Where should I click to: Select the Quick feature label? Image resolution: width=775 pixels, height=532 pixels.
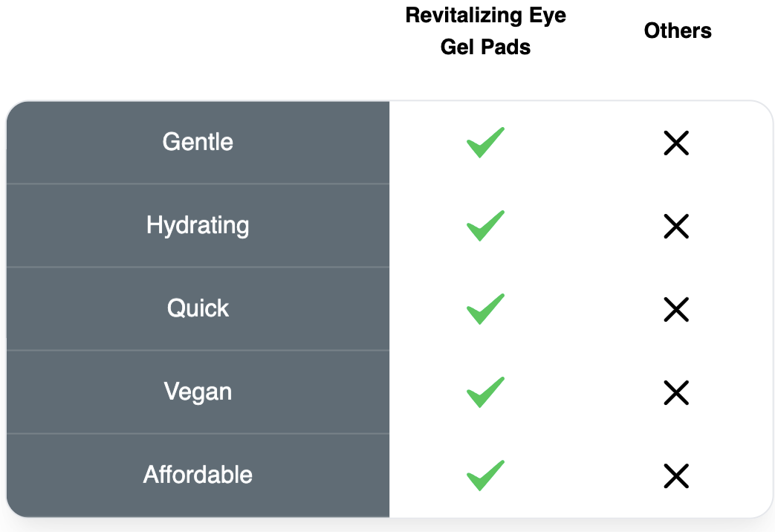pyautogui.click(x=198, y=308)
